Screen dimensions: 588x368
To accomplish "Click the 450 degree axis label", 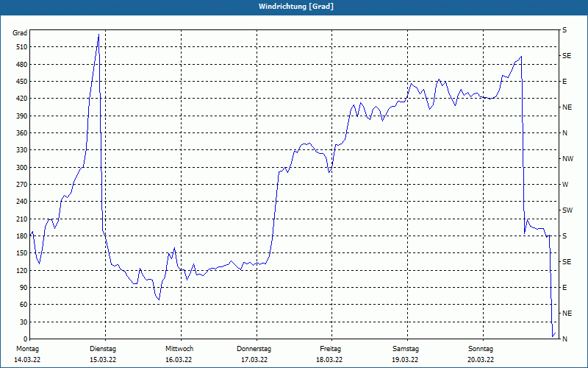I will (x=22, y=82).
